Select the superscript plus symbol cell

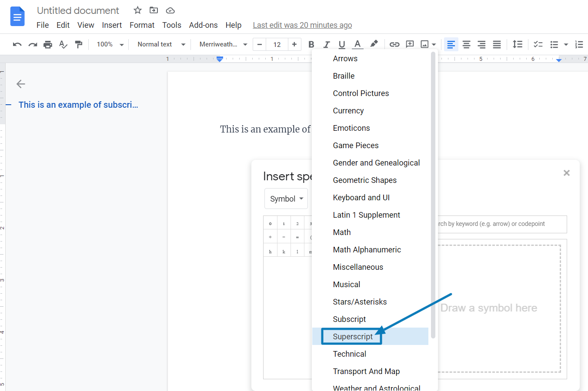[270, 237]
